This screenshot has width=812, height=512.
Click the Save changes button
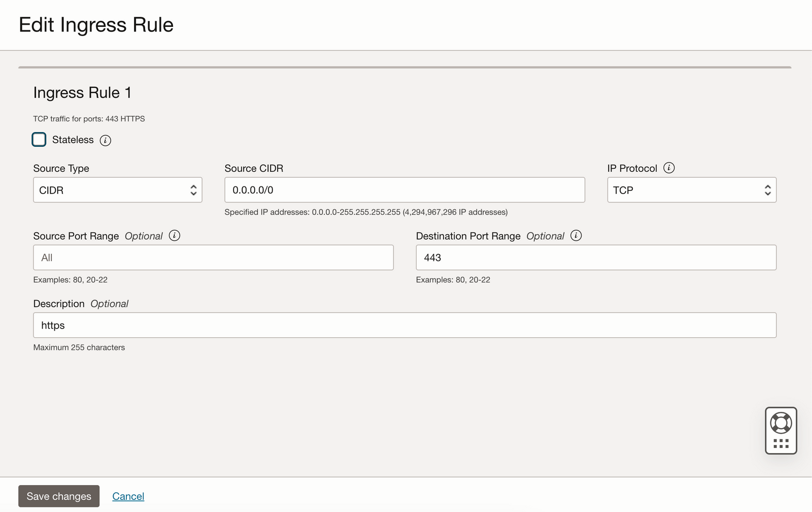(x=59, y=496)
